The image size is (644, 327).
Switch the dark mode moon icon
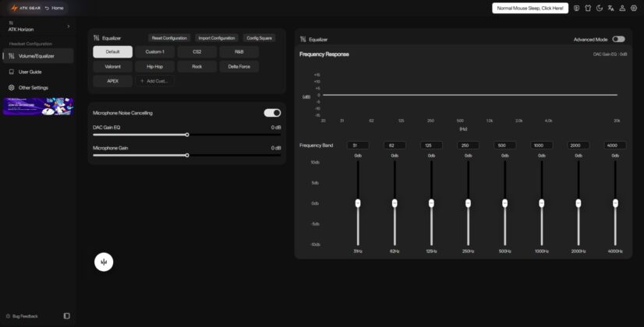pyautogui.click(x=600, y=9)
